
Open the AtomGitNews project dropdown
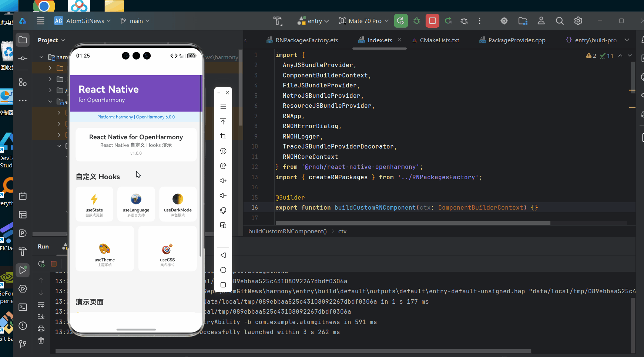[83, 21]
